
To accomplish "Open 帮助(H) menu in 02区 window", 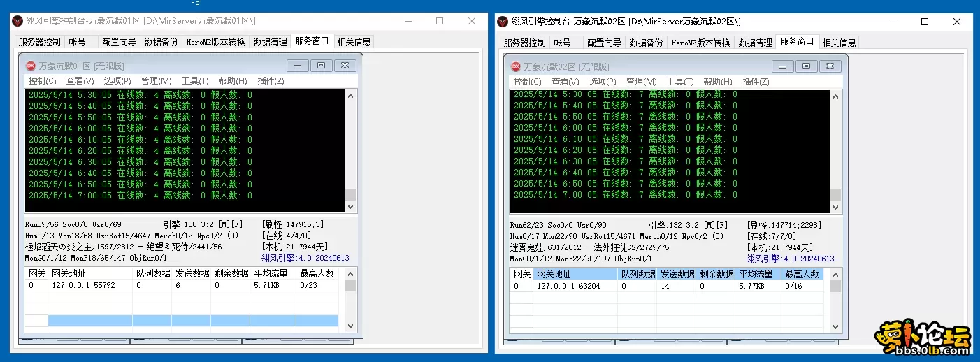I will tap(718, 81).
